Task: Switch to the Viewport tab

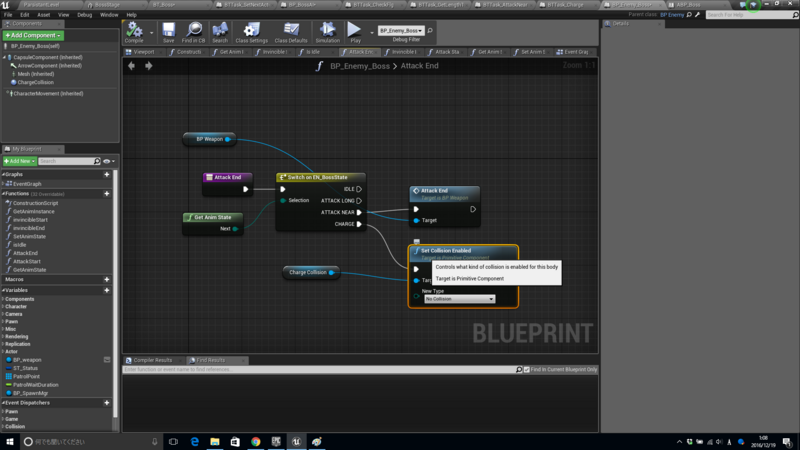Action: coord(144,52)
